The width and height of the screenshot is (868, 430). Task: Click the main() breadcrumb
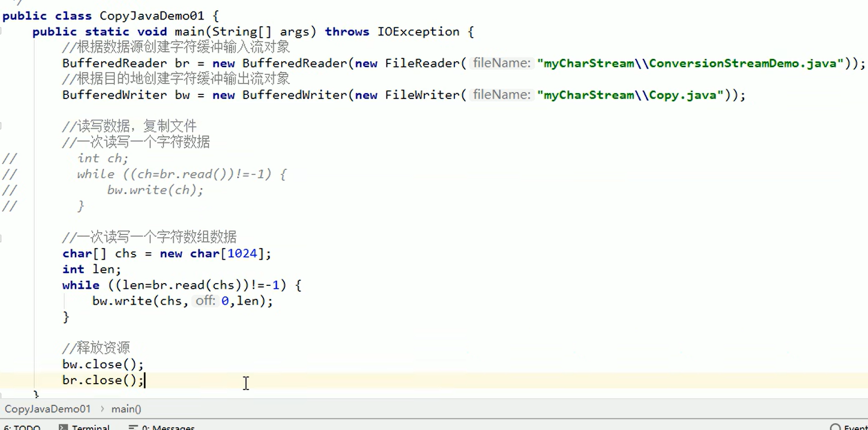(x=126, y=409)
